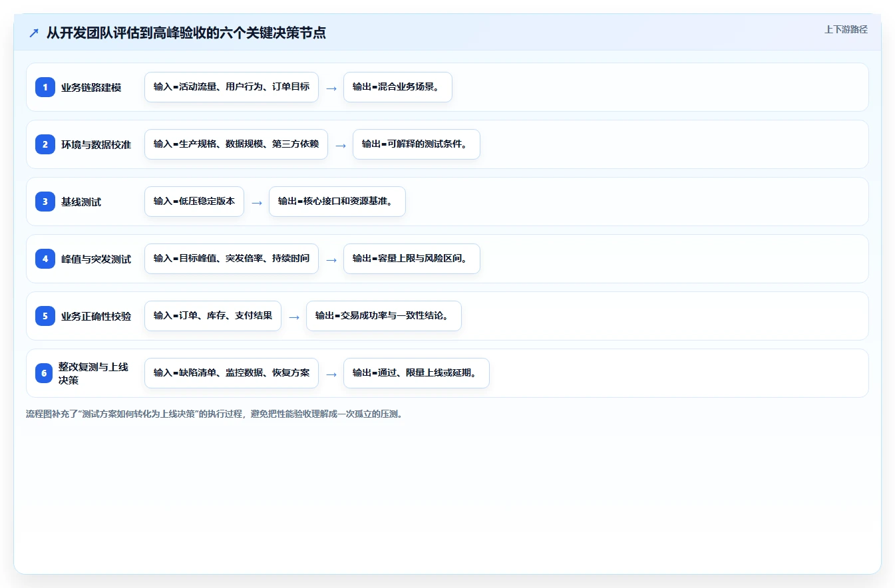Select output box 通过、限量上线或延期
This screenshot has width=895, height=588.
click(x=417, y=373)
